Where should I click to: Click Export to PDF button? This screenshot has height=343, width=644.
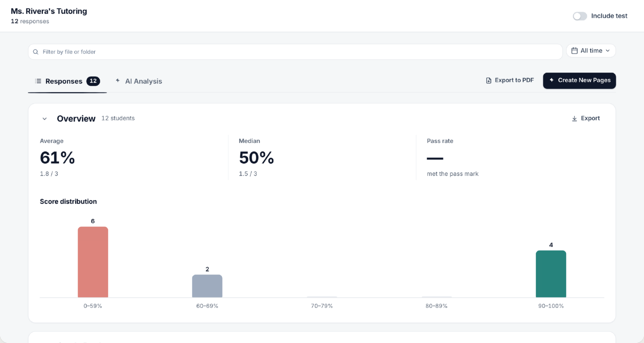(510, 80)
